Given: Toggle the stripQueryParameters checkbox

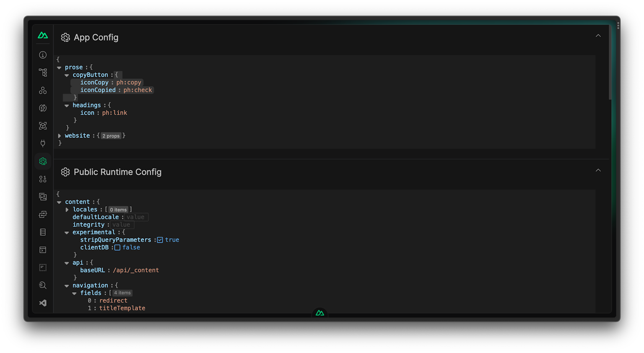Looking at the screenshot, I should (160, 240).
